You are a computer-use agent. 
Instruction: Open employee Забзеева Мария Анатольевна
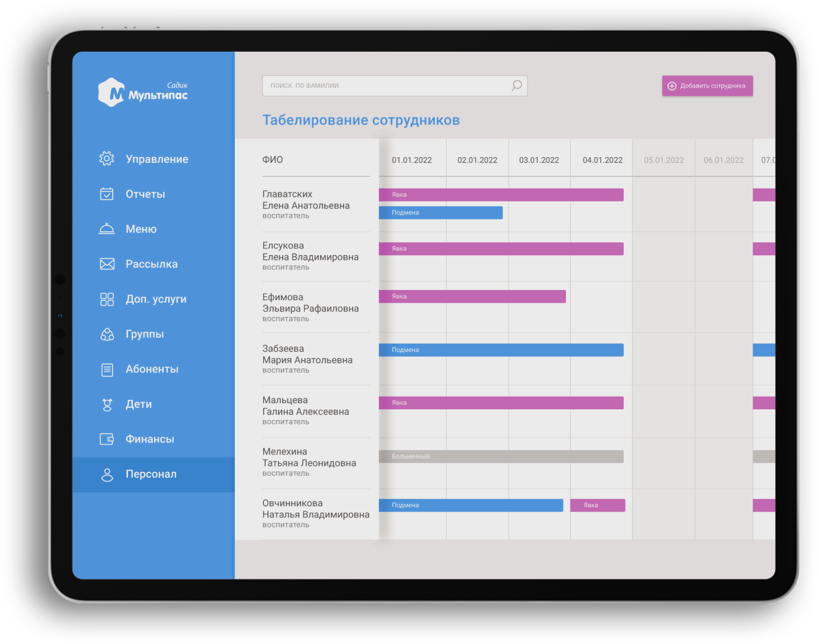click(x=307, y=359)
